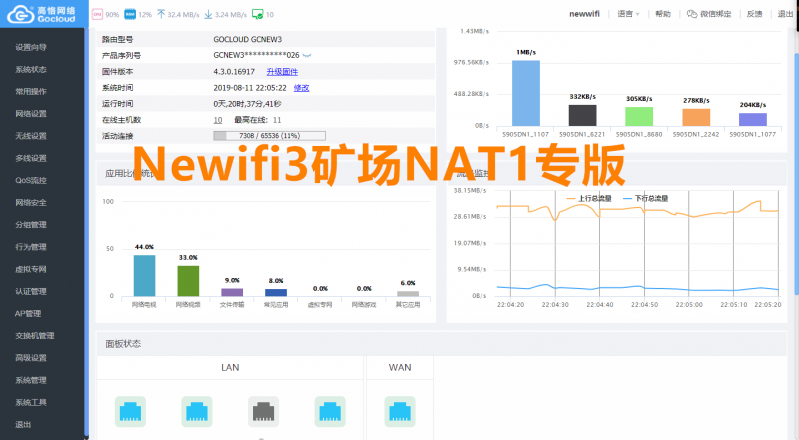The width and height of the screenshot is (799, 440).
Task: Click the S905DN1_6221 dark bar
Action: [582, 115]
